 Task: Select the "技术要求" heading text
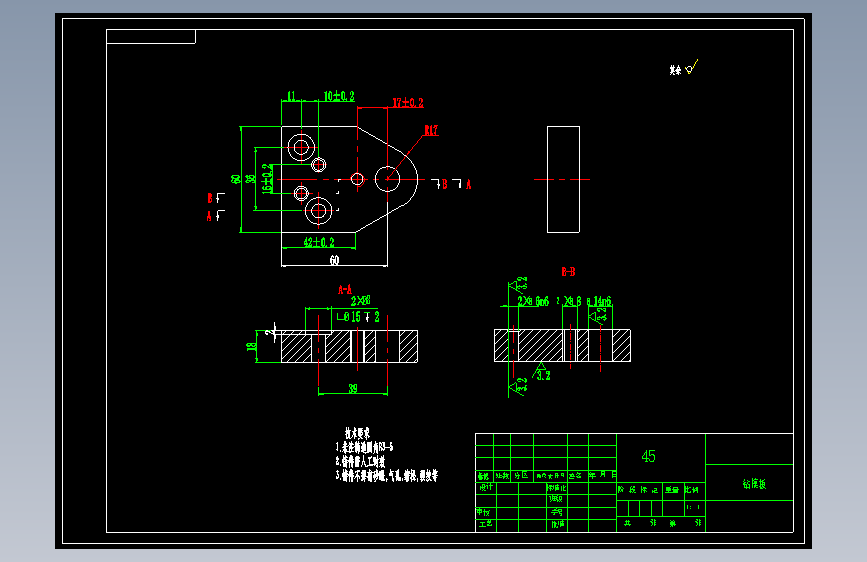[357, 433]
